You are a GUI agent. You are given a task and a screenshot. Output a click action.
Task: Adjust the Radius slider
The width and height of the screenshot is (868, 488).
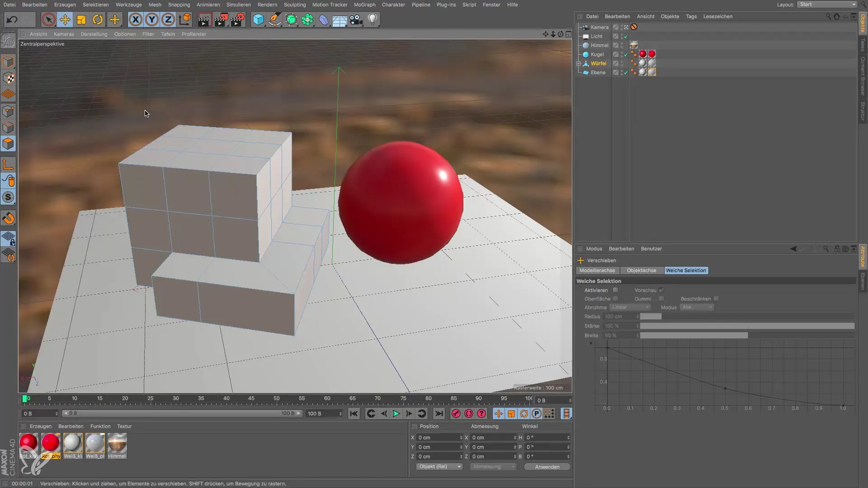747,316
